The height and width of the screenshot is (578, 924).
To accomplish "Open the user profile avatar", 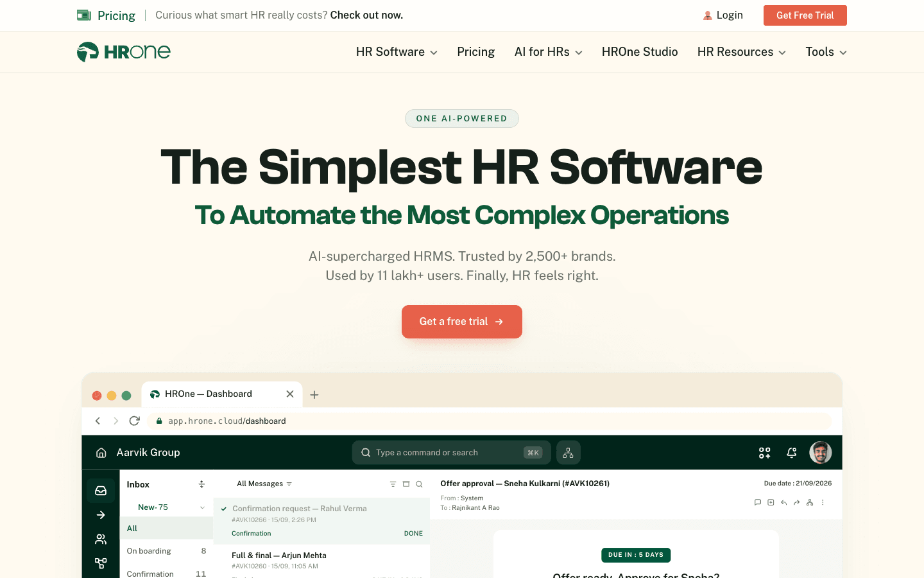I will pyautogui.click(x=821, y=453).
